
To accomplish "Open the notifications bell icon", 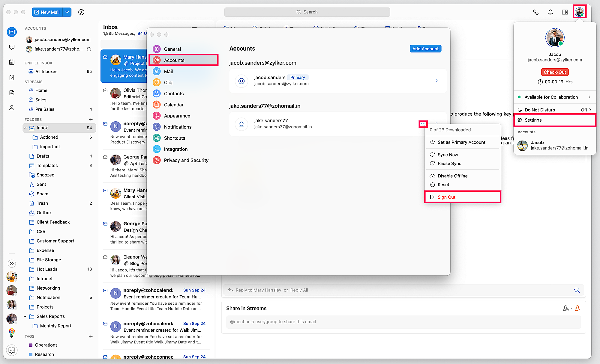I will tap(550, 12).
